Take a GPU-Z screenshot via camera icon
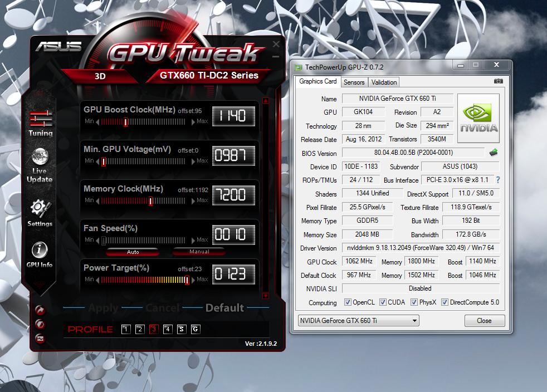The width and height of the screenshot is (547, 392). click(498, 81)
